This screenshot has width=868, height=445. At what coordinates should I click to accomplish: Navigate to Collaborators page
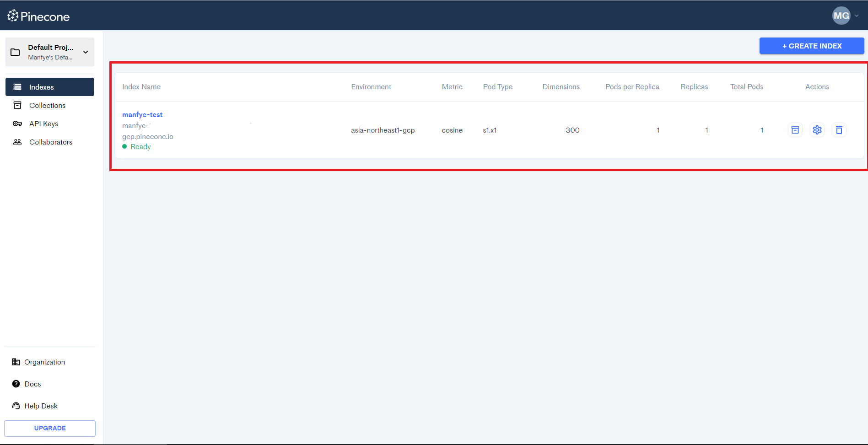(x=50, y=142)
